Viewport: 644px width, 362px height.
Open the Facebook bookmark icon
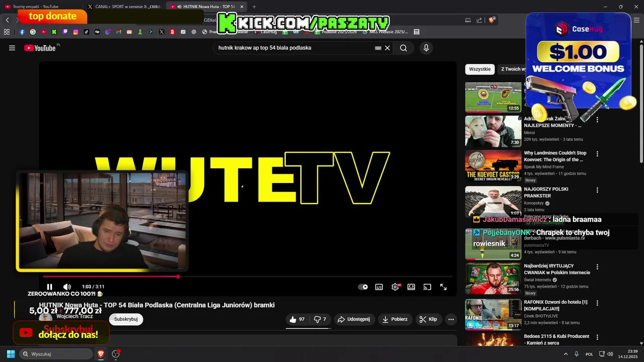[x=22, y=32]
